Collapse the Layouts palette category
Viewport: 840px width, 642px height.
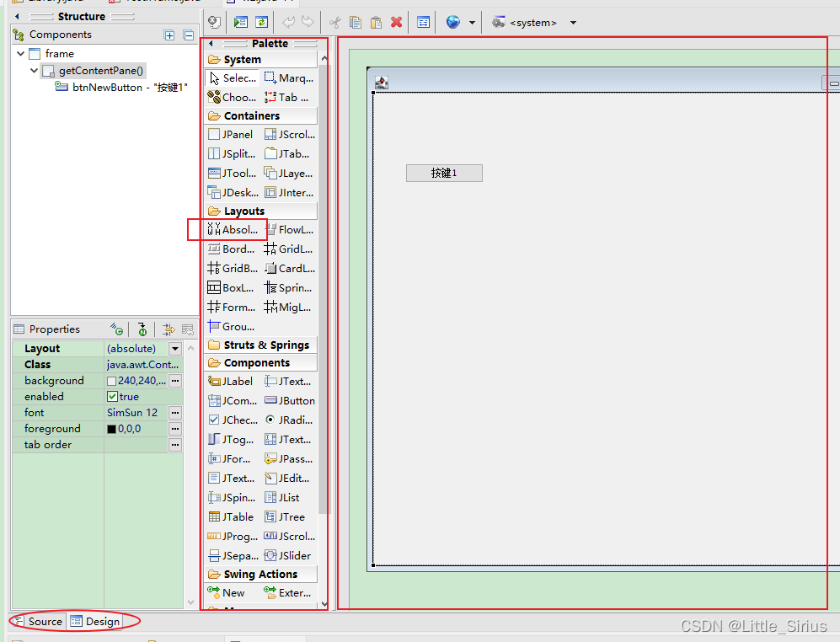point(261,211)
